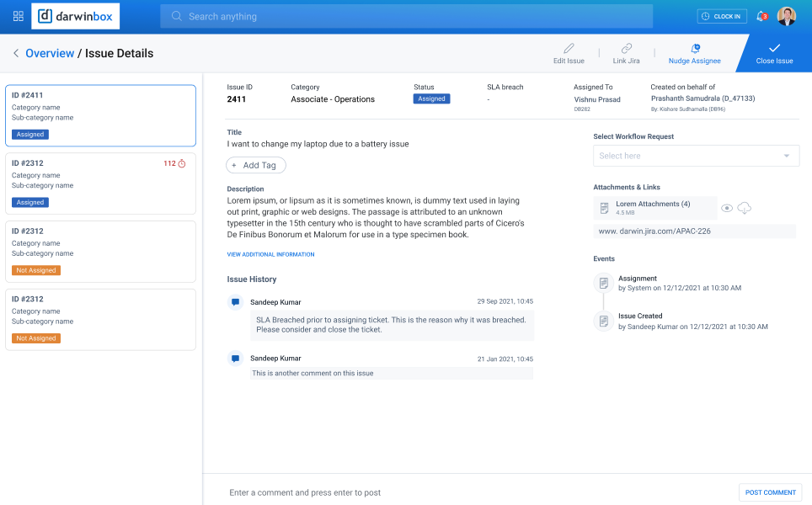The image size is (812, 505).
Task: Click the comment bubble beside Sandeep Kumar
Action: [x=235, y=302]
